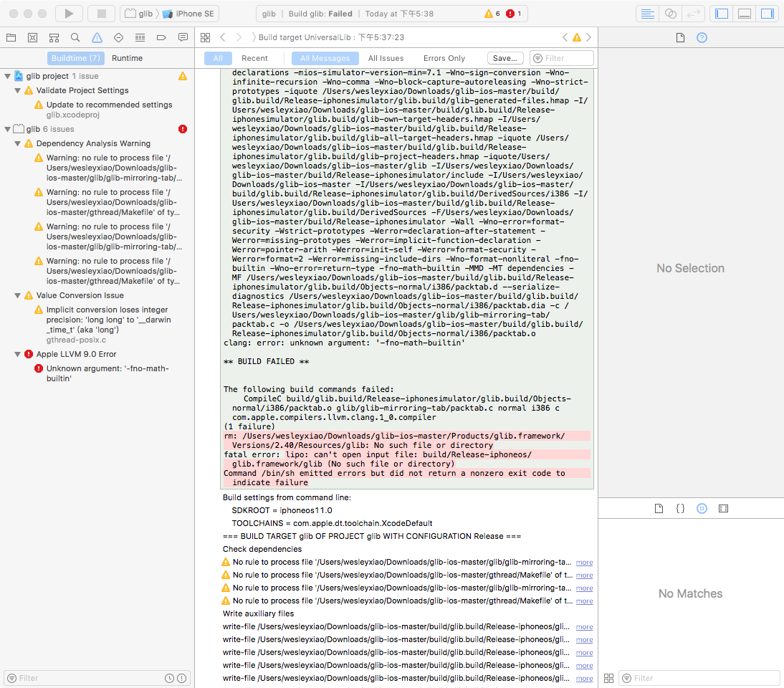Click the jump bar warning icon
The image size is (784, 688).
tap(577, 37)
